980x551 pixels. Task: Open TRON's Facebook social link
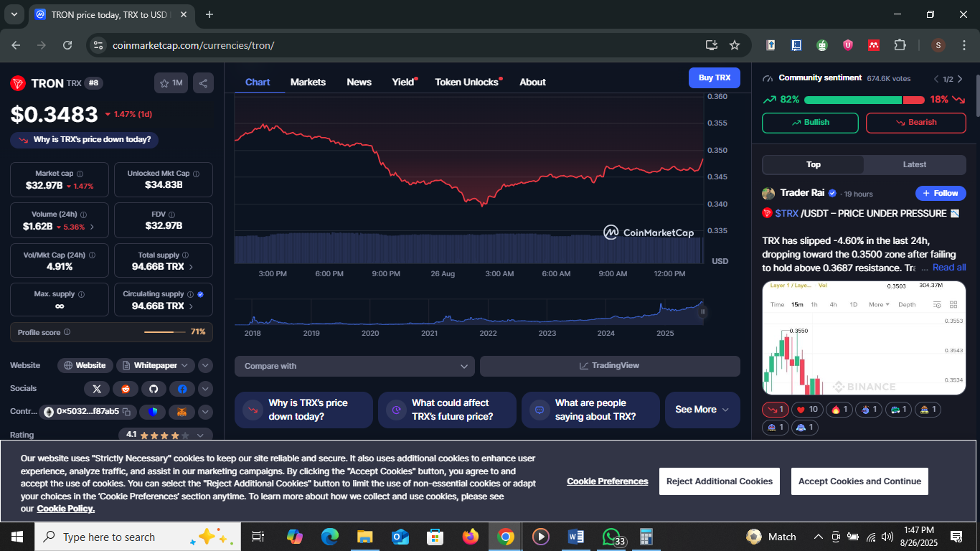click(182, 389)
